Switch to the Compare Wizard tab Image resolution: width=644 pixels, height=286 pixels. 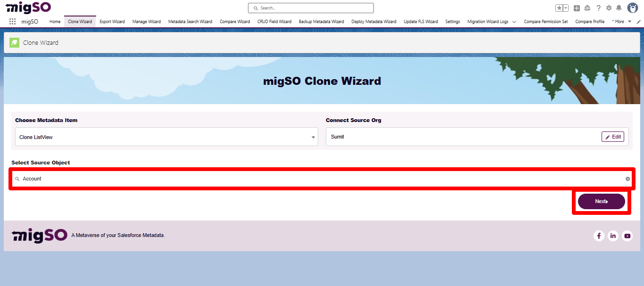tap(235, 21)
